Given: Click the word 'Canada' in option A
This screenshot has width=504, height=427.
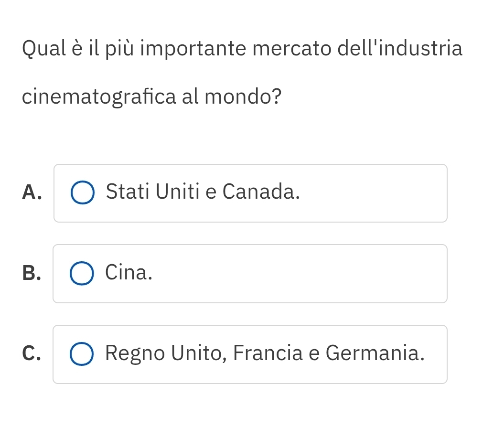Looking at the screenshot, I should 262,192.
